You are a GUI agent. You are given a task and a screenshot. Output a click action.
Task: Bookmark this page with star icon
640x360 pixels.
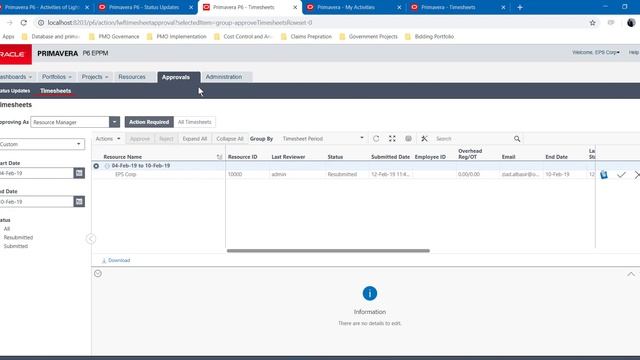click(x=592, y=23)
